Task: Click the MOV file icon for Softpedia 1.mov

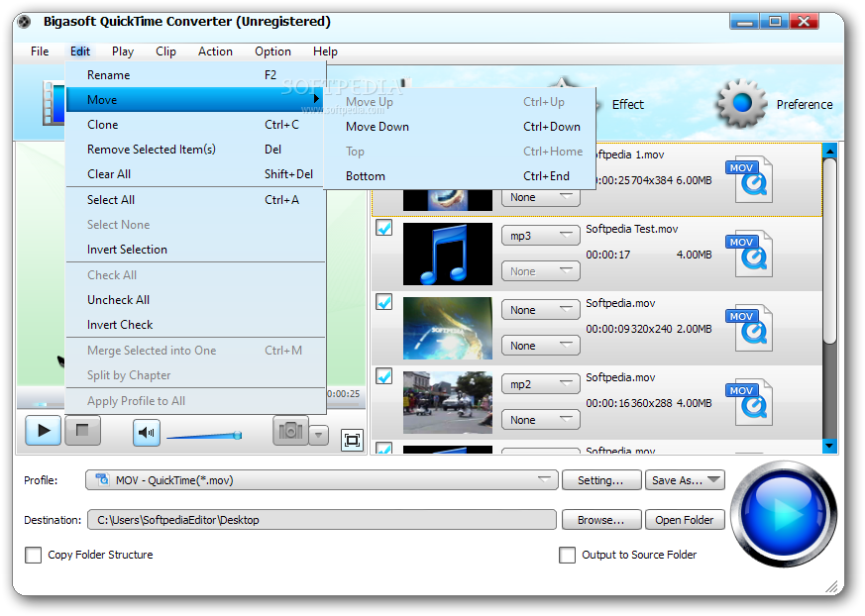Action: tap(749, 179)
